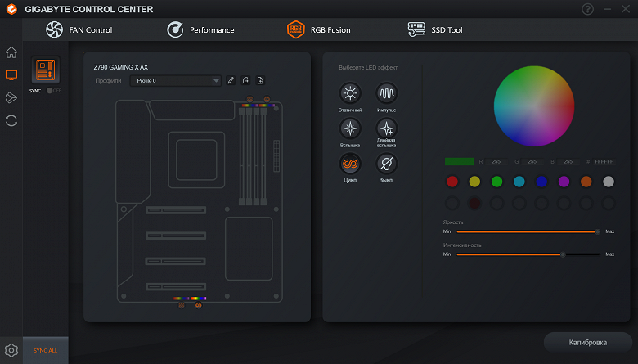Image resolution: width=638 pixels, height=364 pixels.
Task: Click the hex color code field
Action: (x=604, y=161)
